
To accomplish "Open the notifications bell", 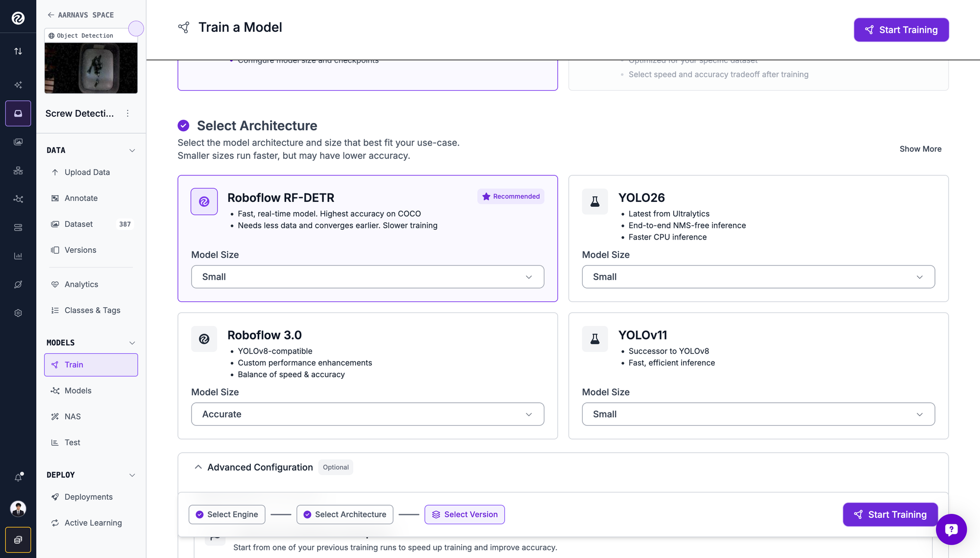I will pyautogui.click(x=19, y=477).
